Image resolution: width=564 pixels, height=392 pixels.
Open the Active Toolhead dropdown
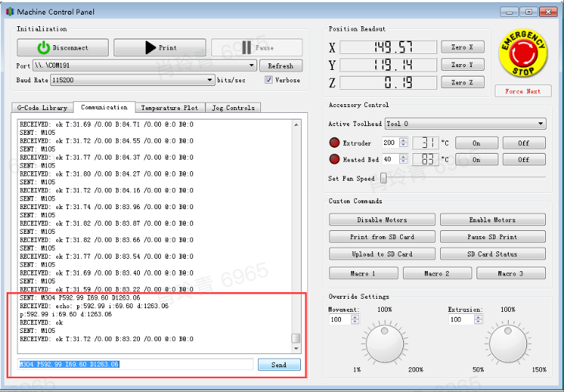(541, 124)
